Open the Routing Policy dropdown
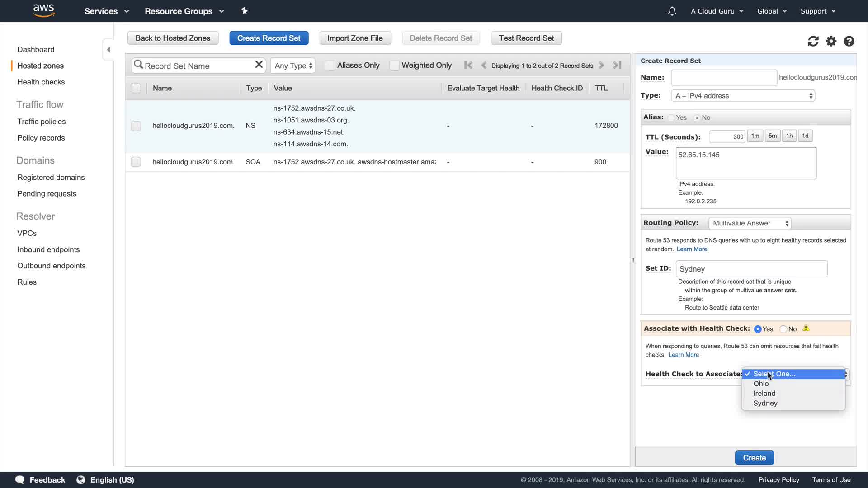 (750, 223)
